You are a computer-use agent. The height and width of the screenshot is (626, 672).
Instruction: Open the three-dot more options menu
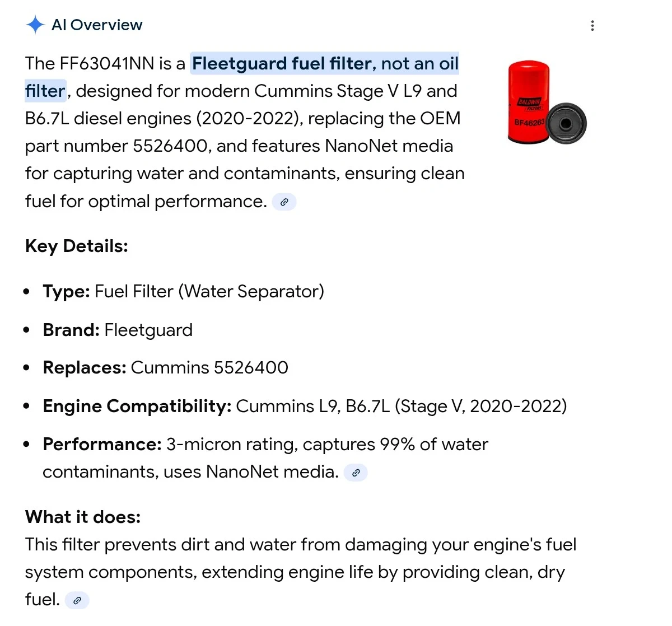point(592,26)
